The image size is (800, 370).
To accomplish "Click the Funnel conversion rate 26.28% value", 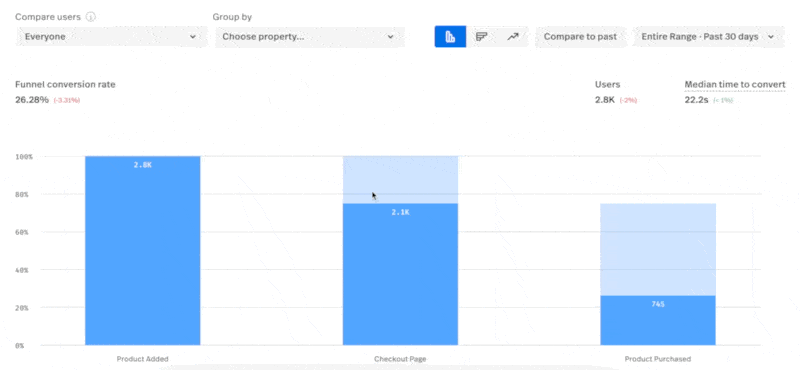I will tap(32, 100).
